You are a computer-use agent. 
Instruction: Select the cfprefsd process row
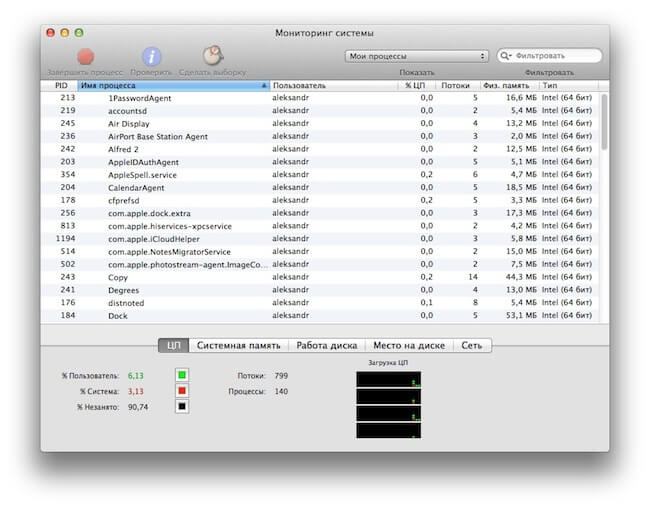tap(320, 200)
